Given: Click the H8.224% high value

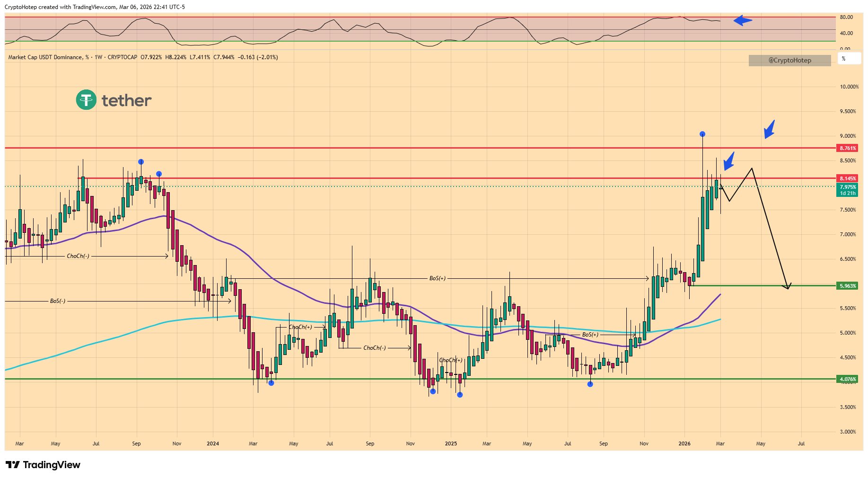Looking at the screenshot, I should pyautogui.click(x=175, y=57).
